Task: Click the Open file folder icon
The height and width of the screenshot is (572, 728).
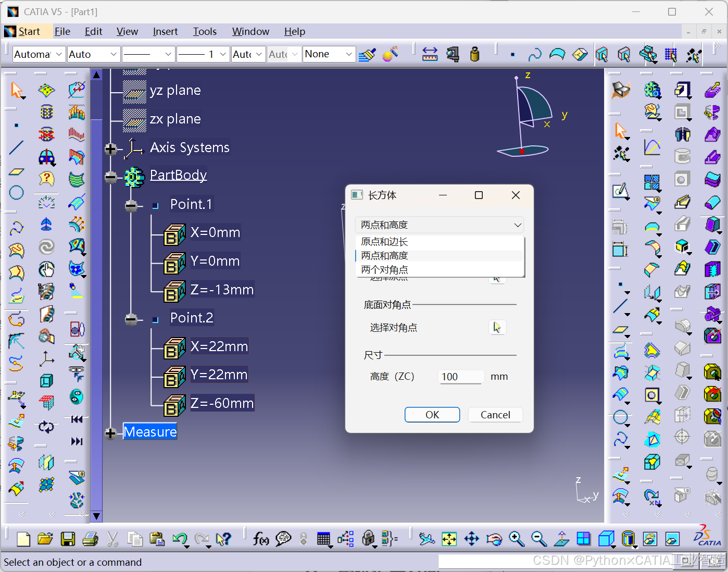Action: pos(45,539)
